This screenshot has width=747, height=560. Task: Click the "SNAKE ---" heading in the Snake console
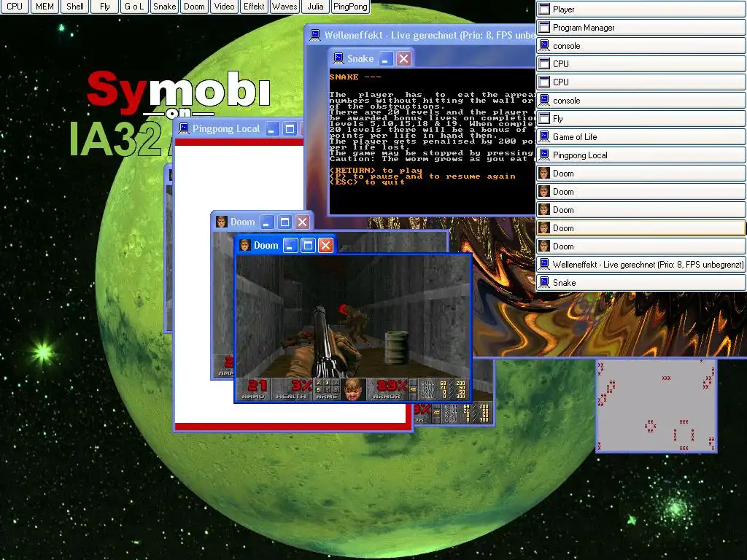click(x=355, y=77)
